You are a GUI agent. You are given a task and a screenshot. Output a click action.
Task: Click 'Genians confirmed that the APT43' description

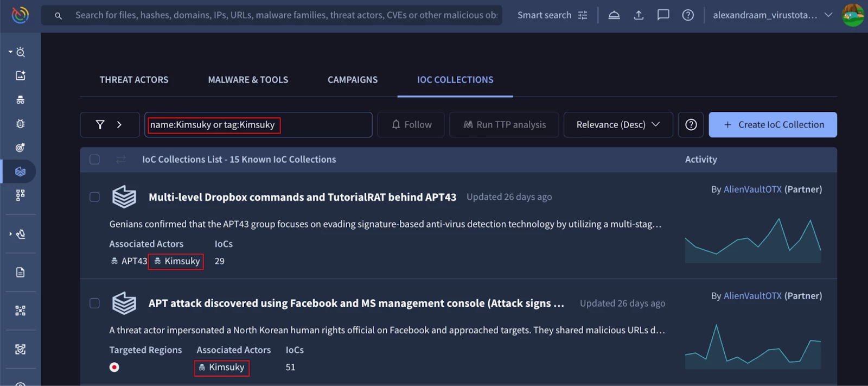coord(385,224)
